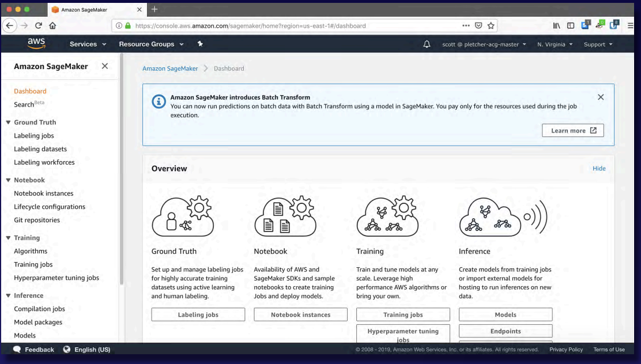The height and width of the screenshot is (364, 641).
Task: Click the Endpoints overview button
Action: 506,331
